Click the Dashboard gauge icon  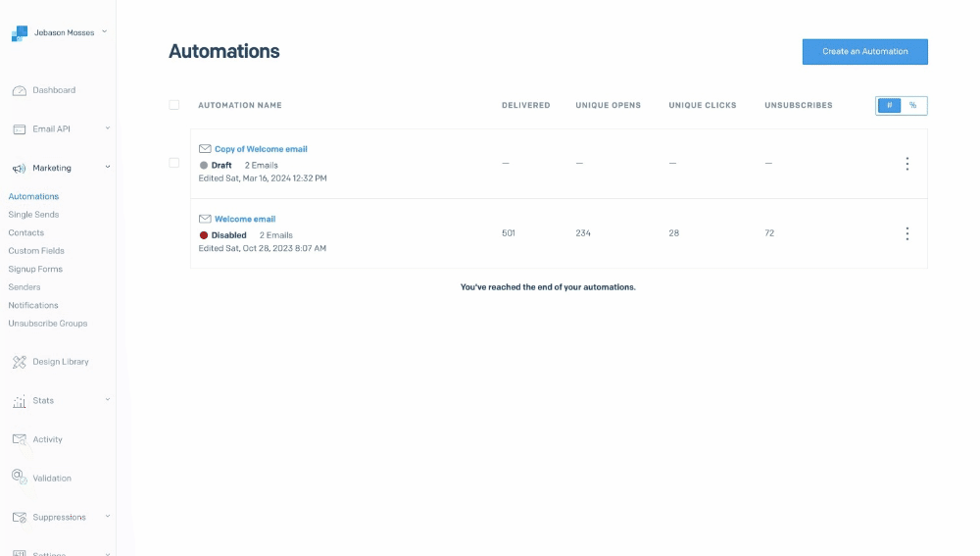(19, 90)
